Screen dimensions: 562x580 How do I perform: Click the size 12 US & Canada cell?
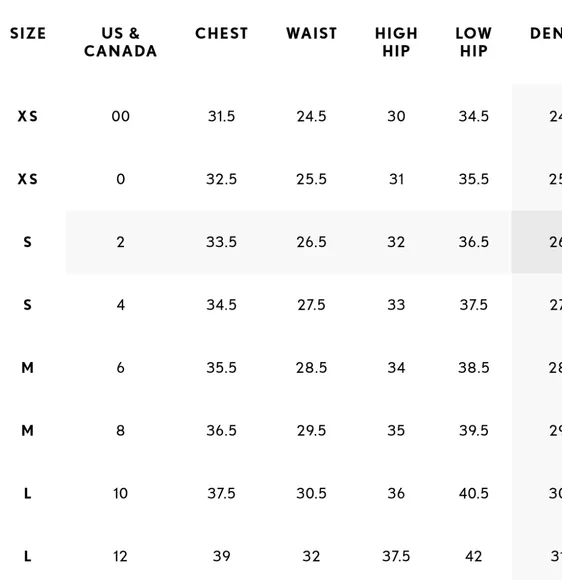pos(121,556)
